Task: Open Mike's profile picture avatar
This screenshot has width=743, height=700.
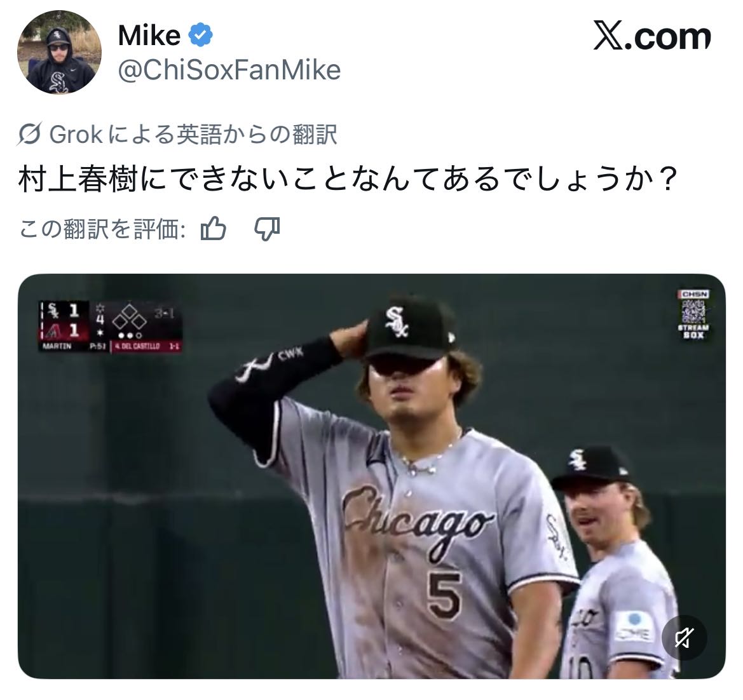Action: tap(59, 52)
